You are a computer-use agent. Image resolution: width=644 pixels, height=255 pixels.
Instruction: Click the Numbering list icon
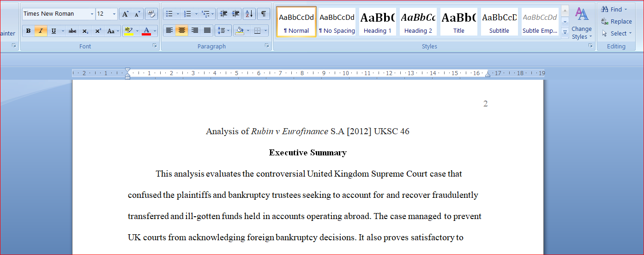pyautogui.click(x=187, y=14)
